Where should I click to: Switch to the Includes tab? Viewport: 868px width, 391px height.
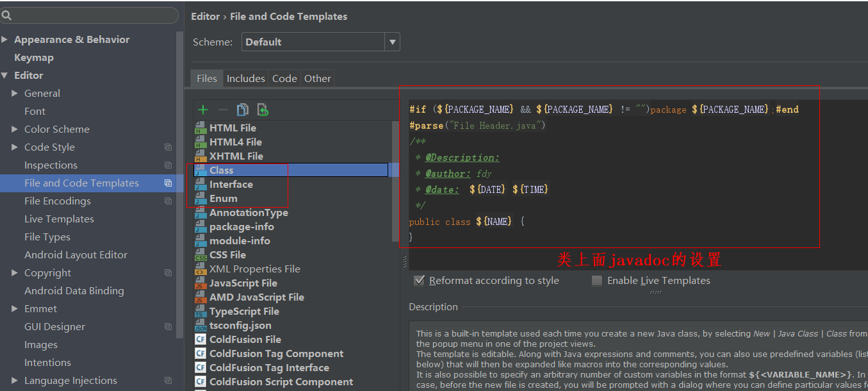(245, 79)
